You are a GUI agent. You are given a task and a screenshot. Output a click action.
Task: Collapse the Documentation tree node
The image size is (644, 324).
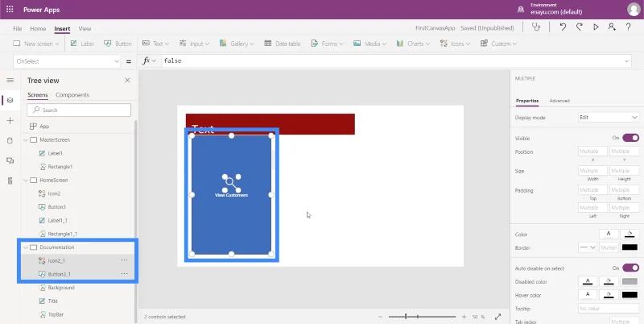[x=26, y=247]
